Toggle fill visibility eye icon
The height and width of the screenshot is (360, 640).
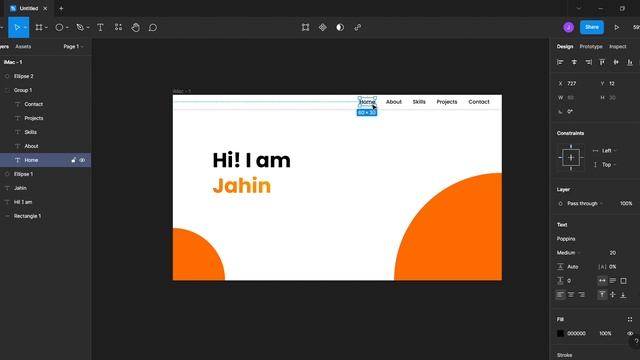tap(630, 333)
